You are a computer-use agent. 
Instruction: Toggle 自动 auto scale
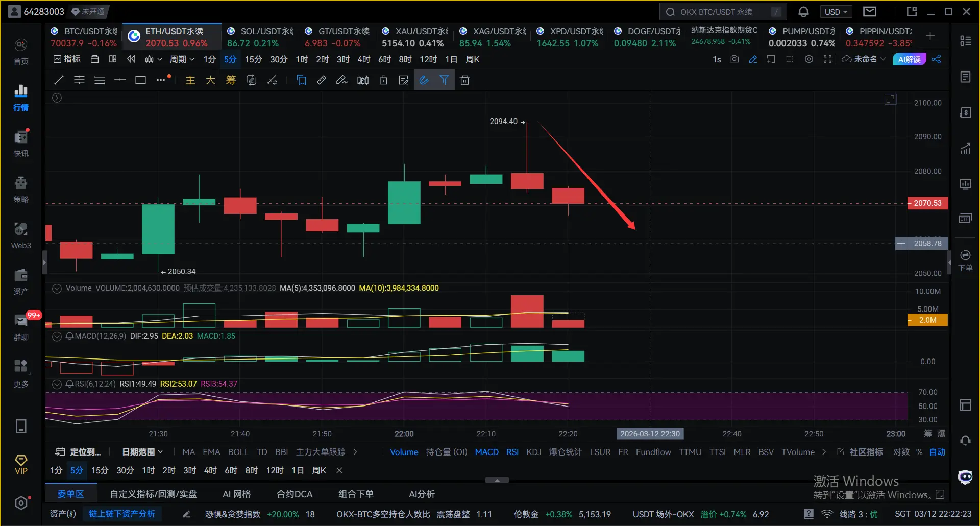coord(937,452)
